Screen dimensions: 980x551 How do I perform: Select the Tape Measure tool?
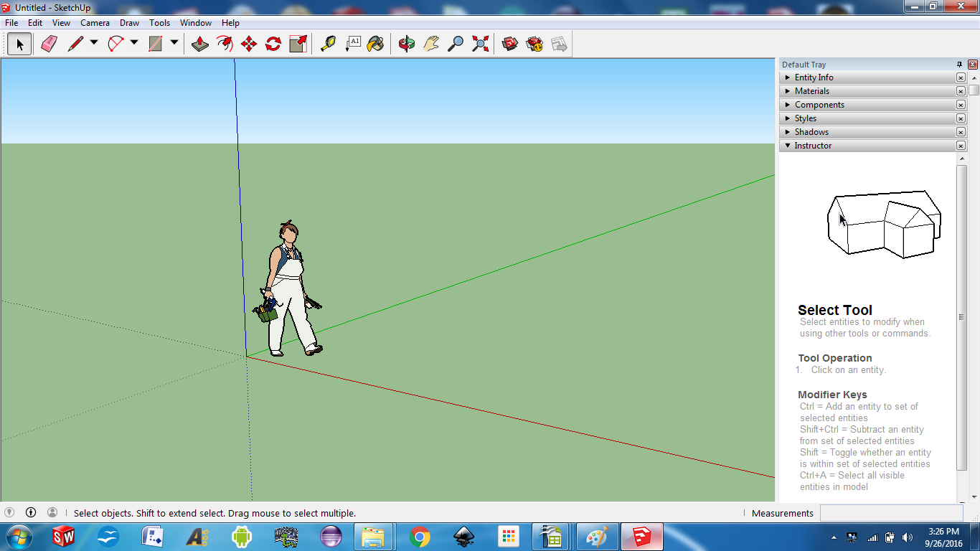click(x=328, y=44)
